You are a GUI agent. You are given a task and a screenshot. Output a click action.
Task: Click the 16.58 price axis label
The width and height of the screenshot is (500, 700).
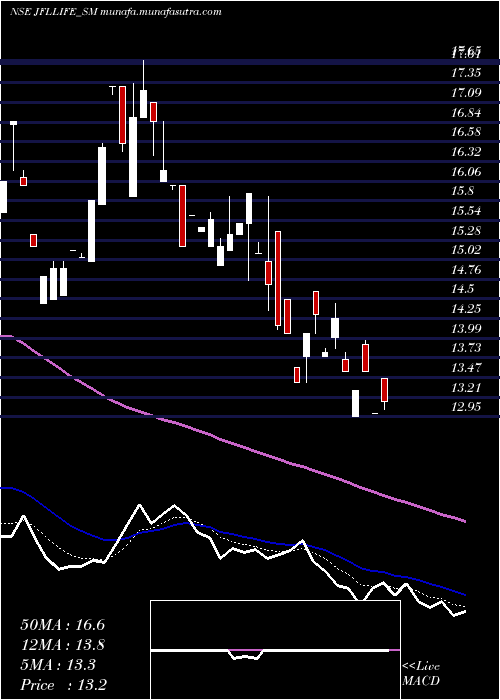pos(466,132)
